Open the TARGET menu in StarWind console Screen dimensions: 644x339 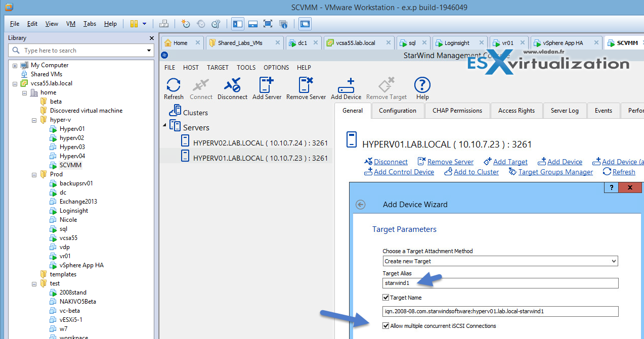(x=218, y=67)
